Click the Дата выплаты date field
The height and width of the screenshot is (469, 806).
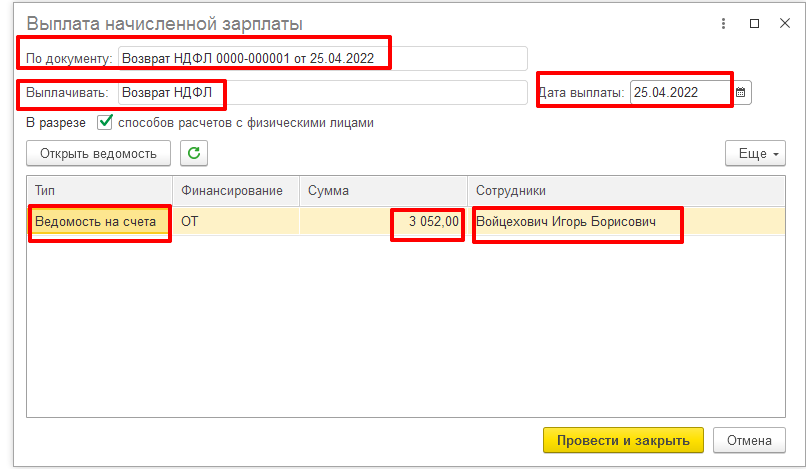tap(680, 93)
